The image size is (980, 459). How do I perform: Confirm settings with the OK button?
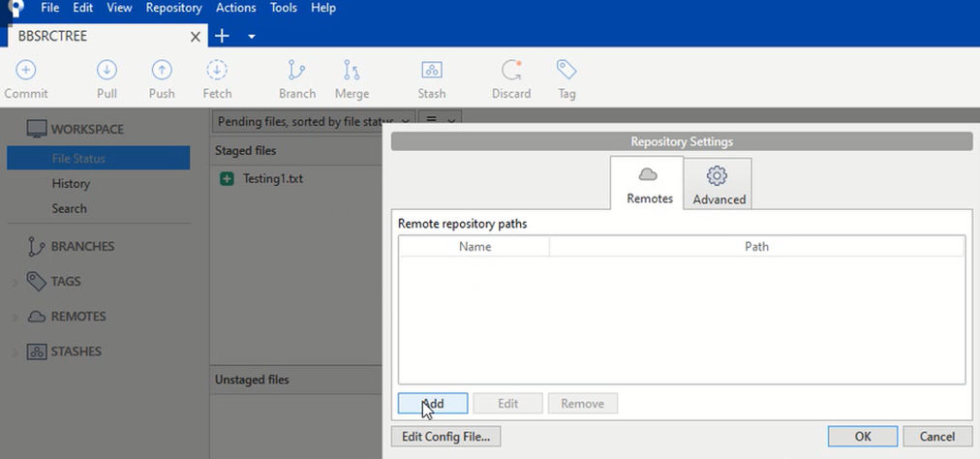[x=862, y=437]
